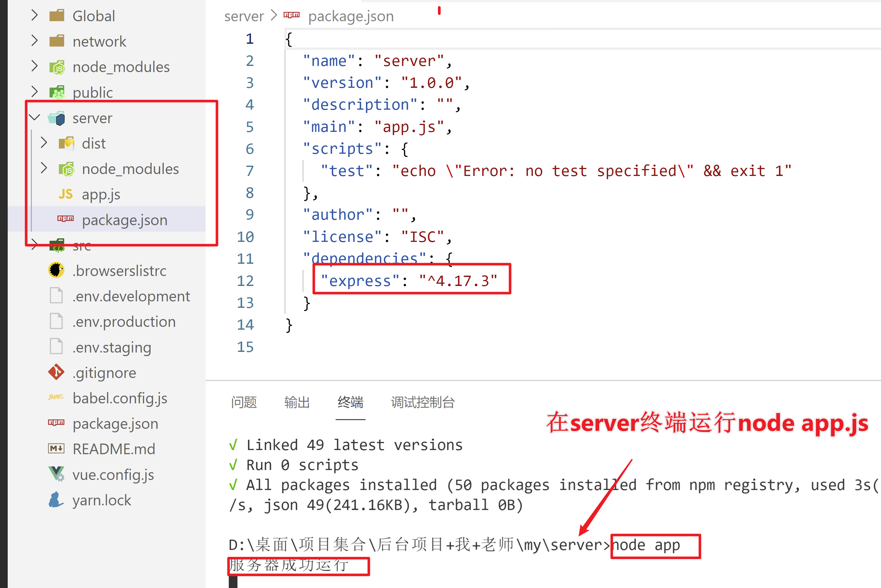Click the .env.staging file icon
The image size is (881, 588).
click(x=56, y=346)
